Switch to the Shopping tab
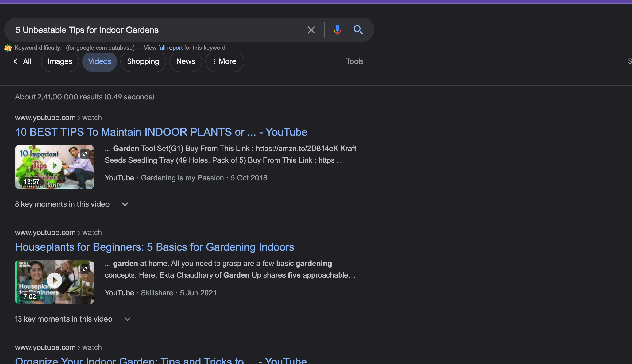 [143, 61]
